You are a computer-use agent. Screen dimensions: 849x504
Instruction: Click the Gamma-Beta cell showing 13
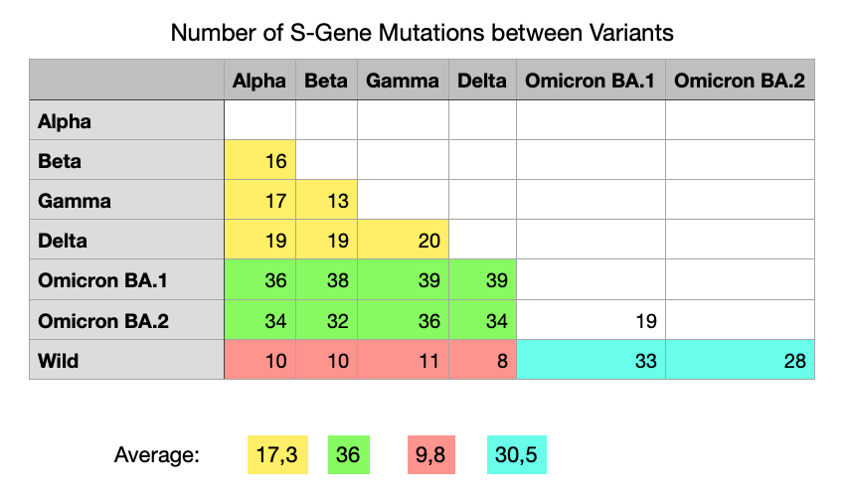(x=326, y=201)
